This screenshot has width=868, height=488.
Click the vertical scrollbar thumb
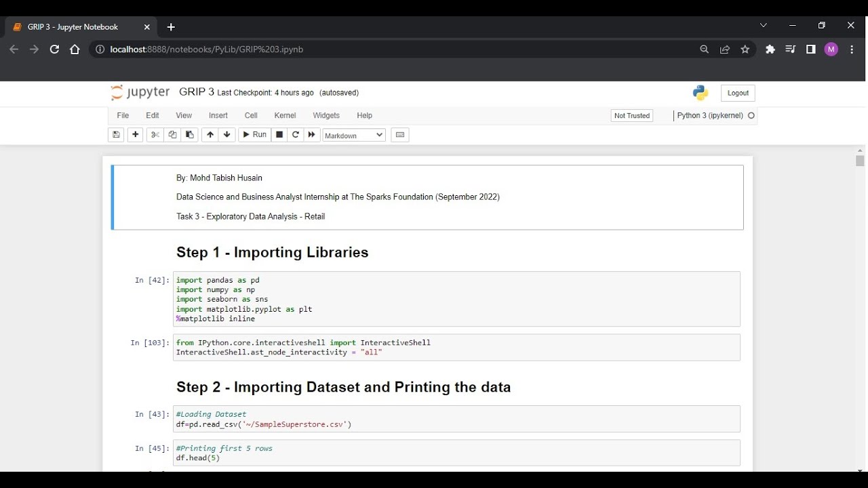point(860,161)
